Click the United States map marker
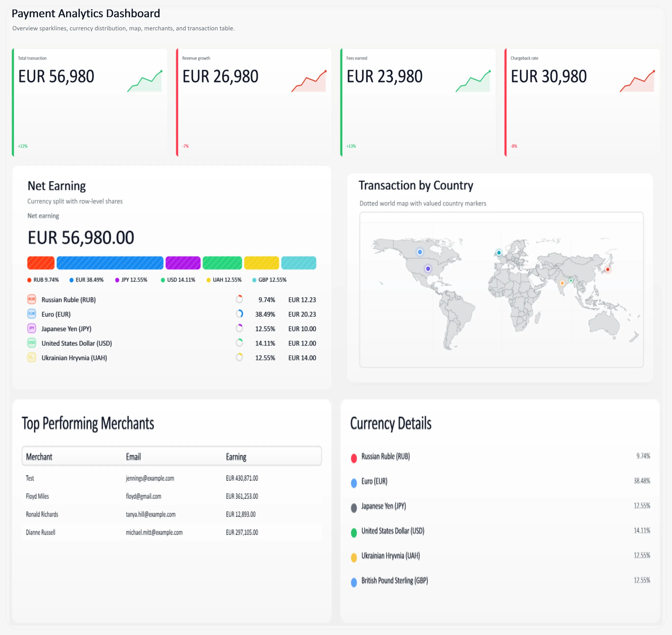This screenshot has width=672, height=635. [x=428, y=269]
